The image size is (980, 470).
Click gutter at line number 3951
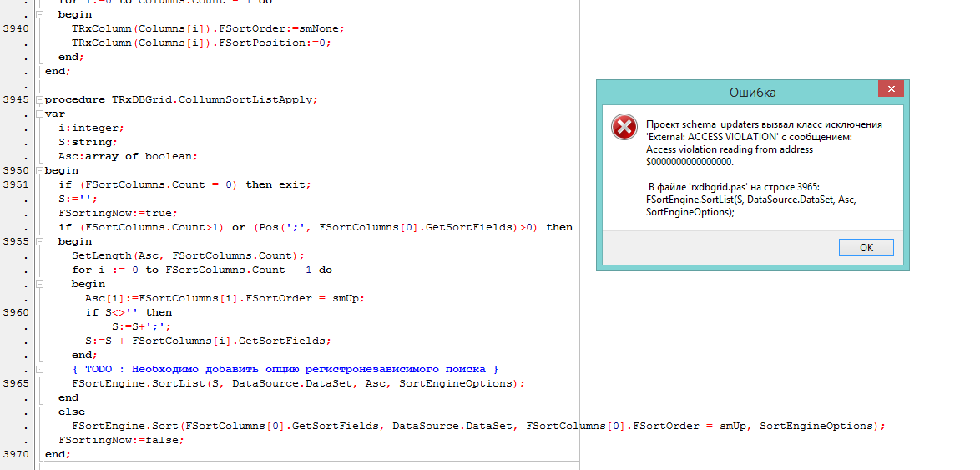click(x=17, y=184)
